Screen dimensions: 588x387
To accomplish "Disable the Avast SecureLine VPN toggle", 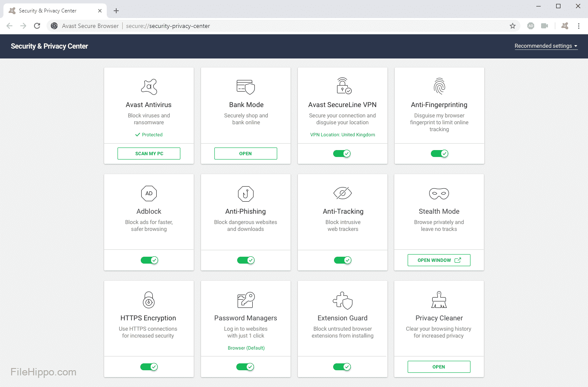I will (342, 154).
